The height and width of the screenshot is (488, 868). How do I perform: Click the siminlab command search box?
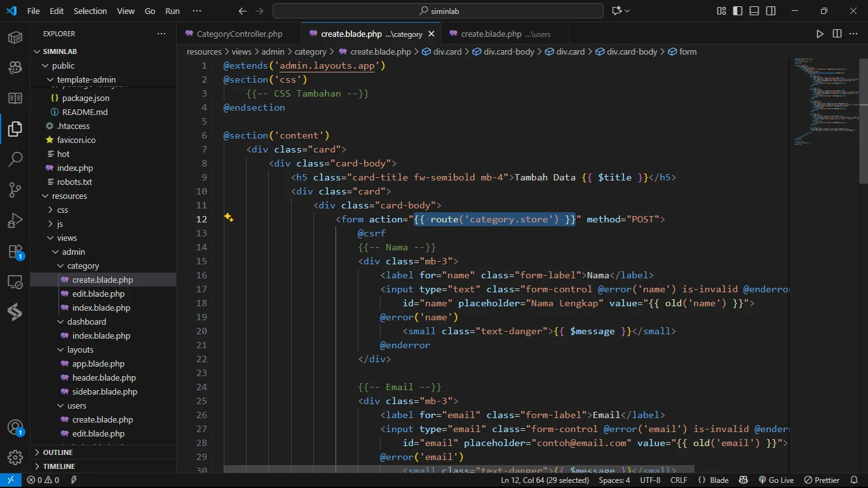(x=438, y=11)
